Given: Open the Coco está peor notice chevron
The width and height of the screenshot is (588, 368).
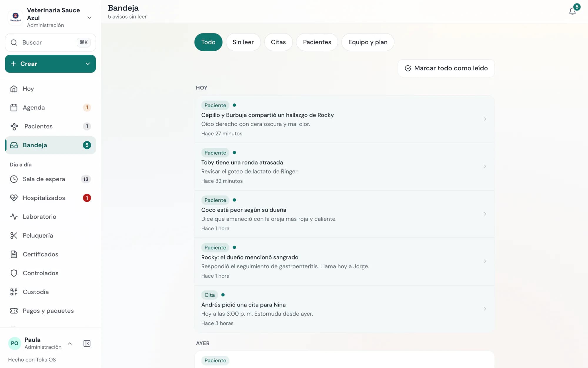Looking at the screenshot, I should tap(485, 214).
